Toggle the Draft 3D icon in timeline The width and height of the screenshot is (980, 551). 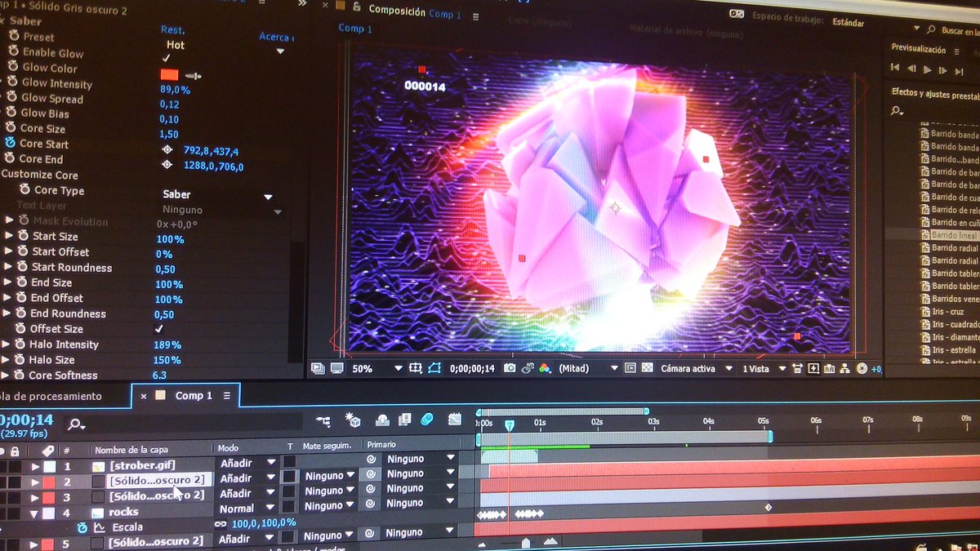click(353, 420)
